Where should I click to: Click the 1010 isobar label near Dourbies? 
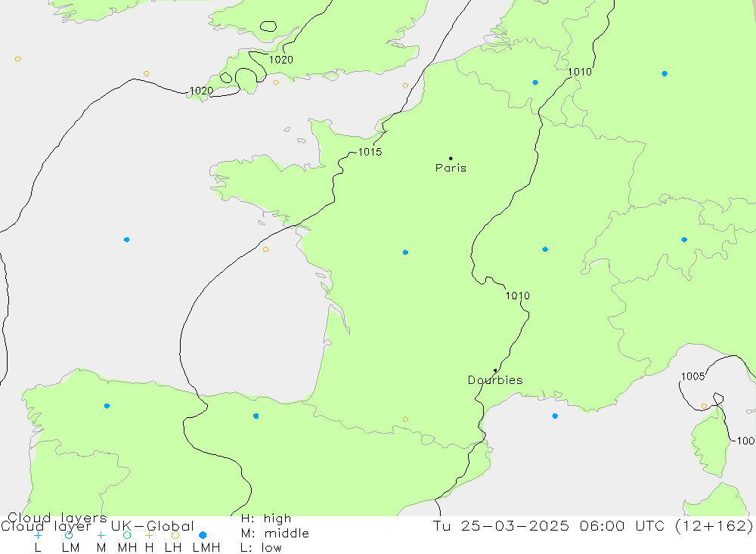tap(517, 296)
